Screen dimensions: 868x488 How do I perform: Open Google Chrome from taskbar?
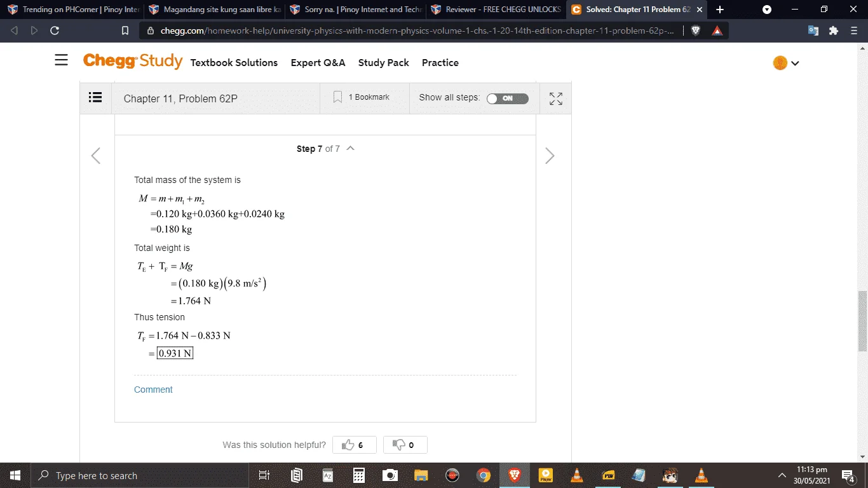pyautogui.click(x=484, y=475)
